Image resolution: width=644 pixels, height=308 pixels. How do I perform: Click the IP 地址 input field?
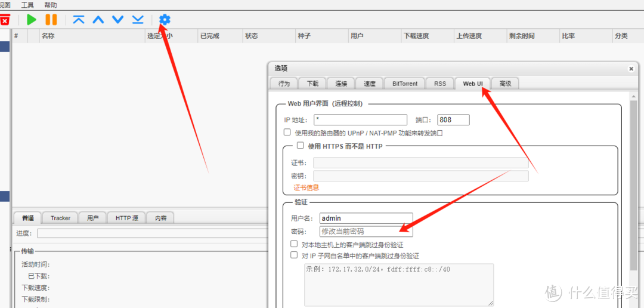point(360,120)
